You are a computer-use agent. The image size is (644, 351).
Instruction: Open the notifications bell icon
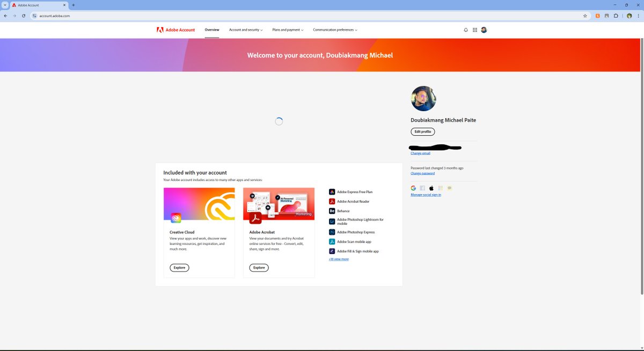point(466,30)
